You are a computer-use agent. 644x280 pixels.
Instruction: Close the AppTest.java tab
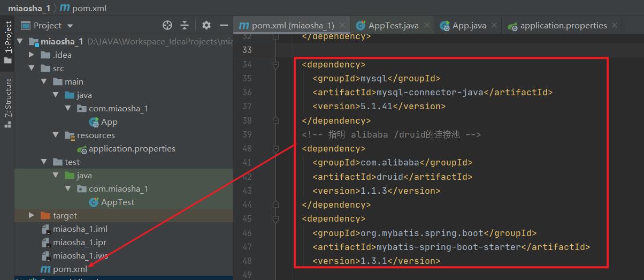pos(427,25)
